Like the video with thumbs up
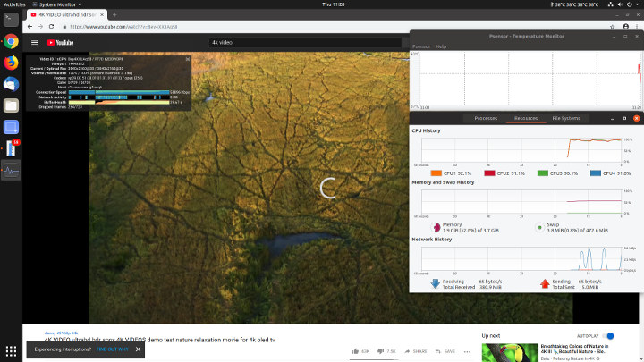 pyautogui.click(x=356, y=351)
